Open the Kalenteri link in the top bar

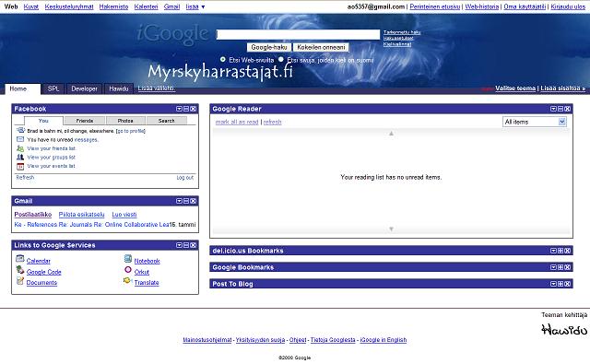tap(146, 6)
